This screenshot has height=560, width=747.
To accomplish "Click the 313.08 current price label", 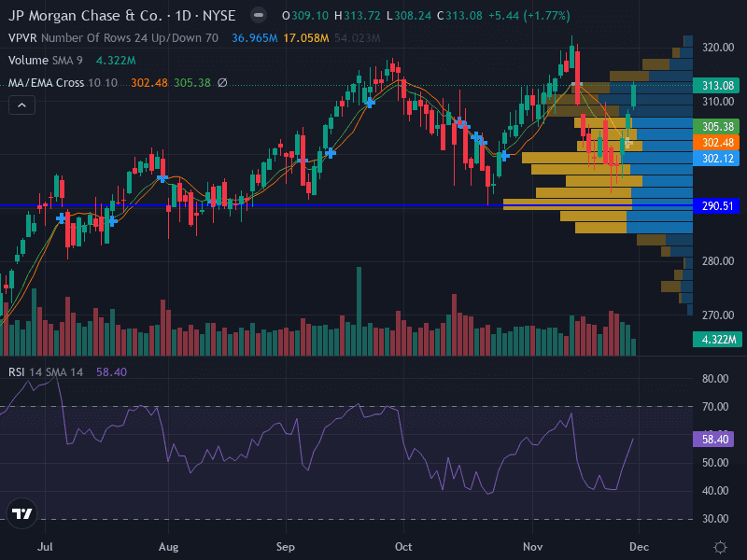I will pos(716,86).
